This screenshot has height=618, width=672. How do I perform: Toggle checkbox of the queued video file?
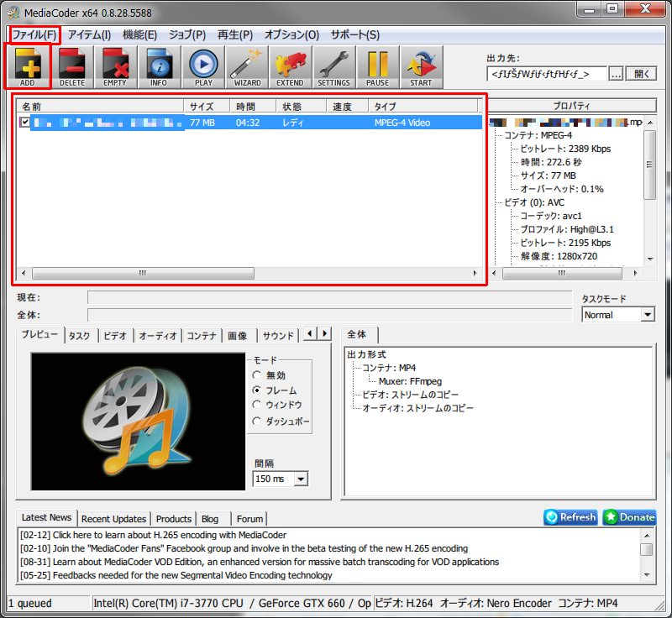[25, 122]
